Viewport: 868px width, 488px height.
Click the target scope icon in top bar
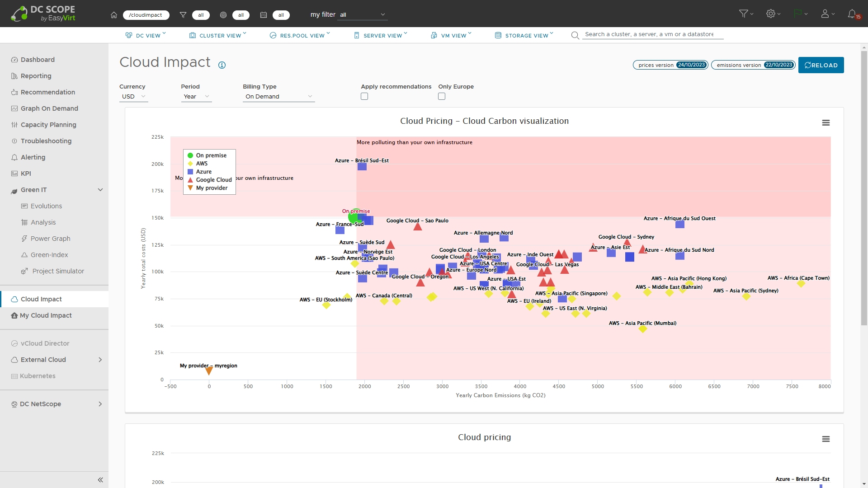pyautogui.click(x=223, y=15)
